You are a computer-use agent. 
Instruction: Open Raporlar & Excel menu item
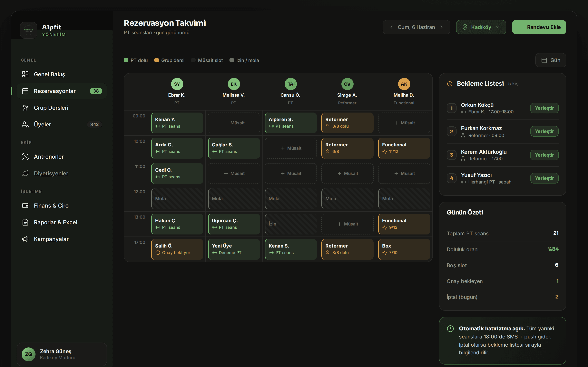[x=62, y=222]
